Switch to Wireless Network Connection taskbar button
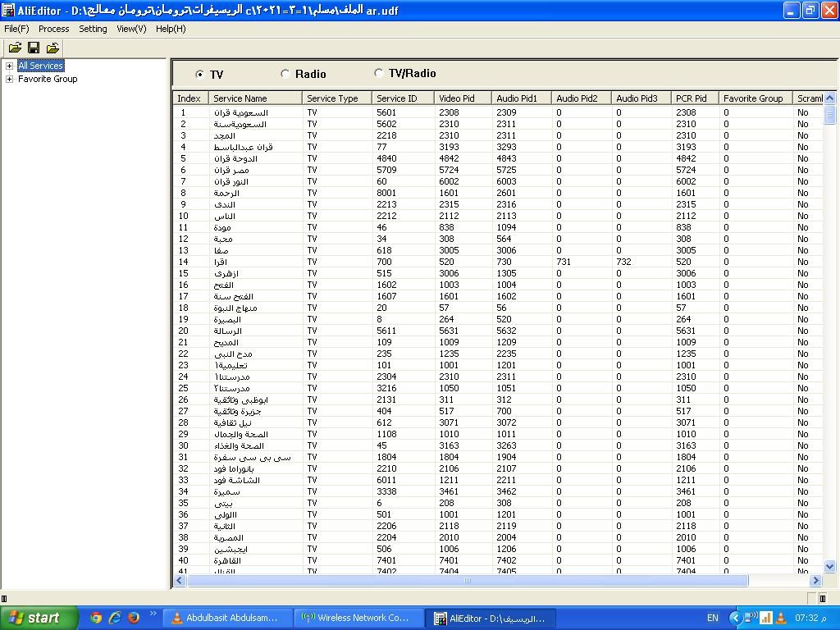The image size is (840, 630). tap(358, 618)
